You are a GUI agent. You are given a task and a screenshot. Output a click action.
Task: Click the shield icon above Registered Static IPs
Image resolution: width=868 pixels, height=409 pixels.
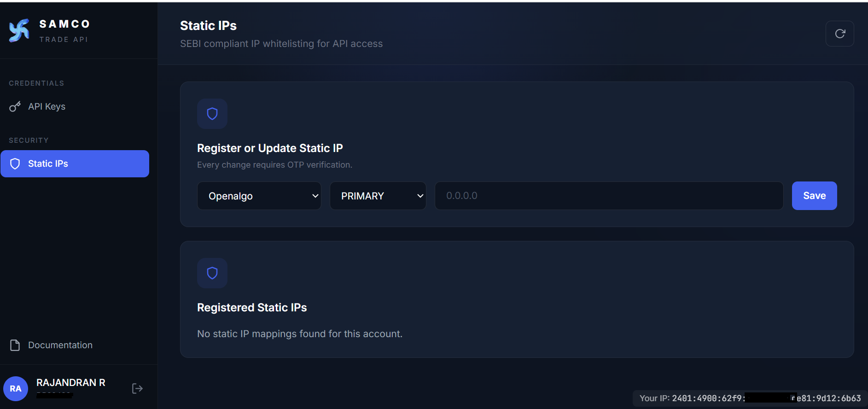212,273
